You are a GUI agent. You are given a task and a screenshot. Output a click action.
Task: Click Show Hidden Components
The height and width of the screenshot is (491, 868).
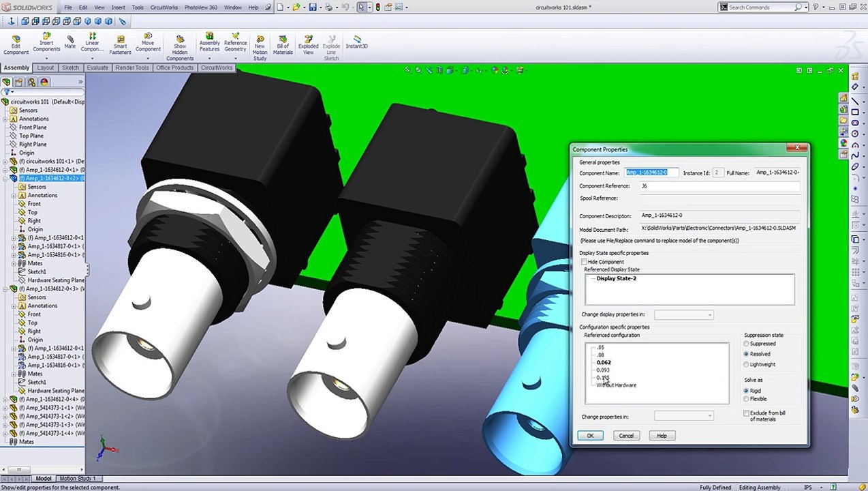pos(180,47)
